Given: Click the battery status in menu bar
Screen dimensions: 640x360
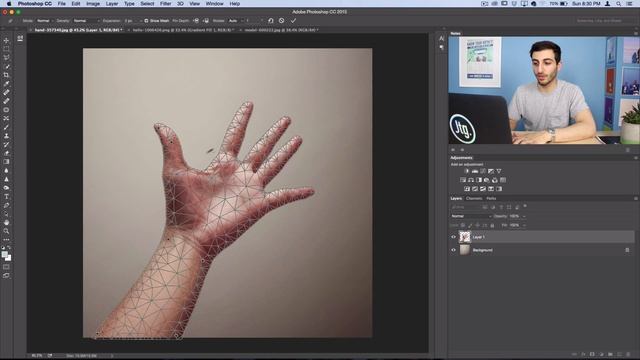Looking at the screenshot, I should (558, 4).
